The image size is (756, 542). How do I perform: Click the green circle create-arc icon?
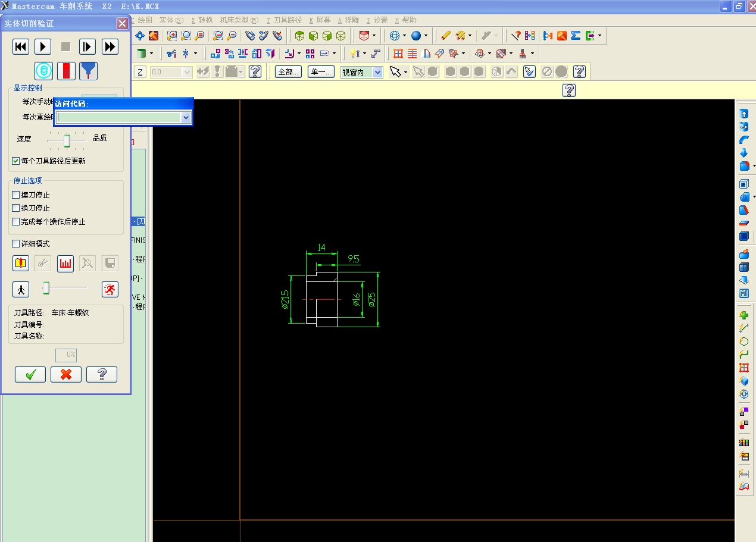pyautogui.click(x=743, y=342)
